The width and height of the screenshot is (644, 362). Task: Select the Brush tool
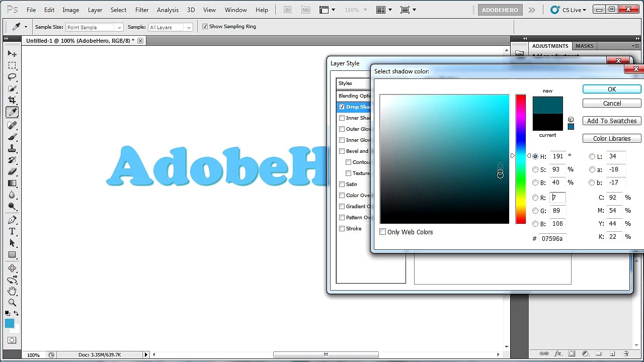click(x=12, y=137)
